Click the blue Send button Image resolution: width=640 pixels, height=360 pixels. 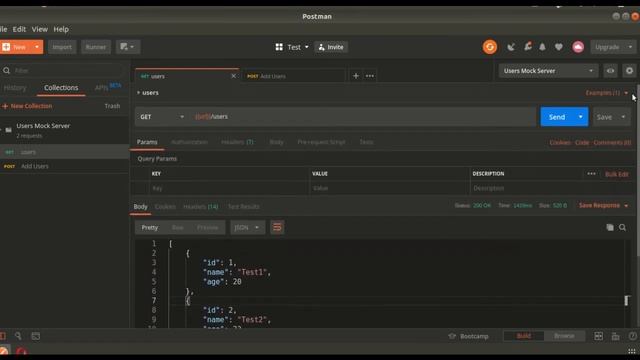pos(557,117)
